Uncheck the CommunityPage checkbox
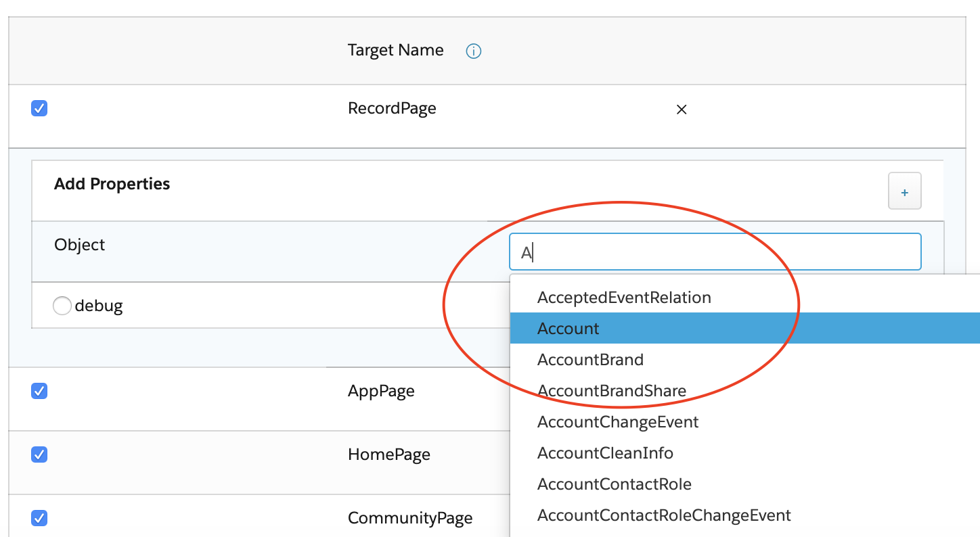The image size is (980, 537). click(39, 518)
